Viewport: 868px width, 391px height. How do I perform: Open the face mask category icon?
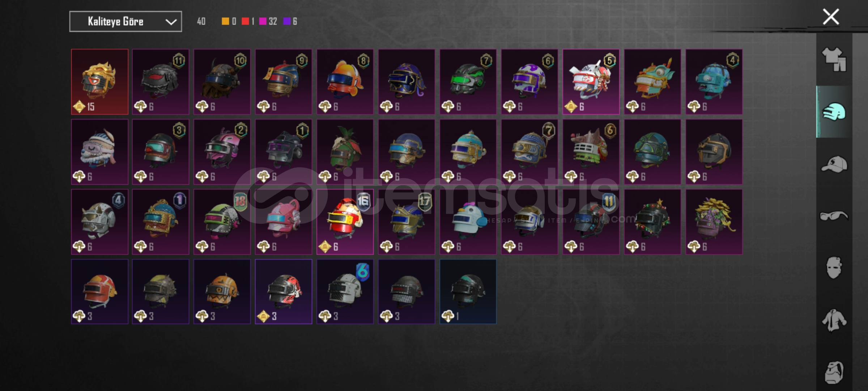pyautogui.click(x=834, y=268)
